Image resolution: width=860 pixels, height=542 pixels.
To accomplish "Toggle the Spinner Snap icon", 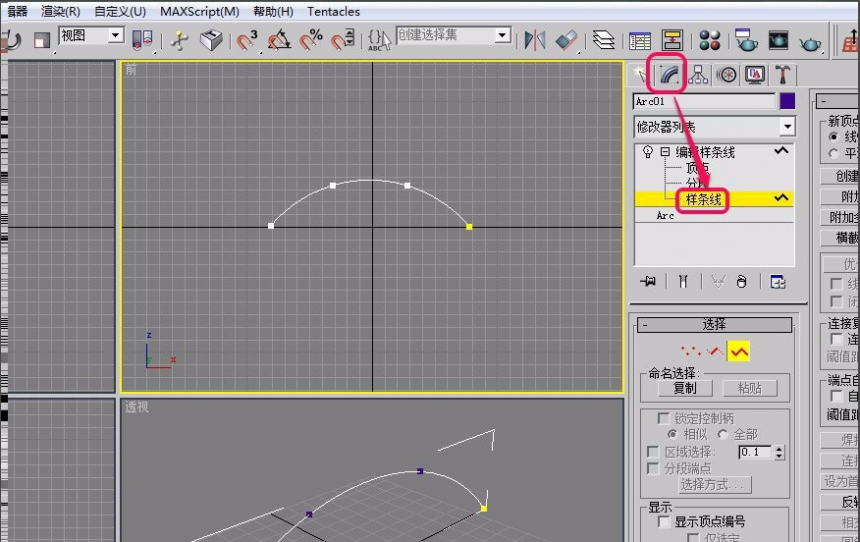I will point(343,39).
